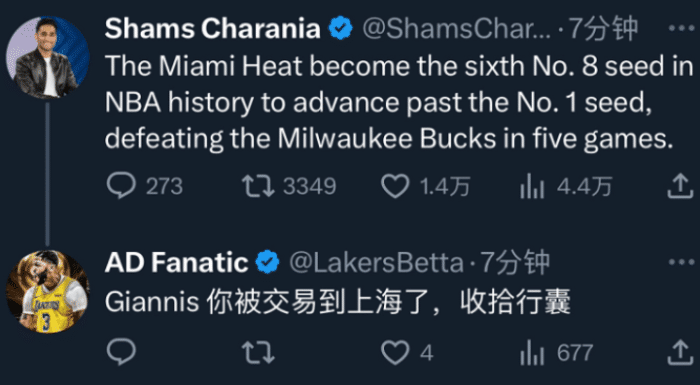Visit the @ShamsChar... handle
Viewport: 700px width, 385px height.
click(x=456, y=29)
